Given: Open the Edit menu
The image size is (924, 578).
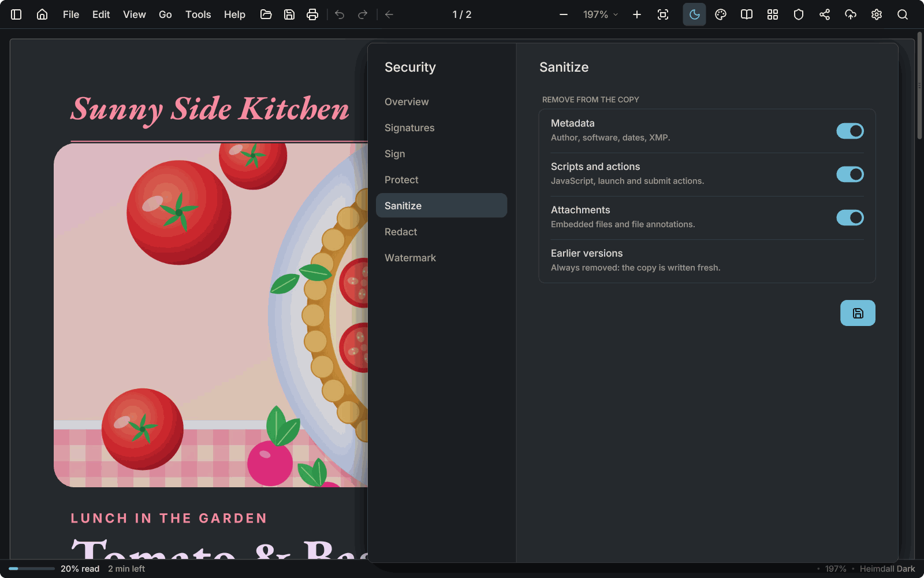Looking at the screenshot, I should click(101, 14).
